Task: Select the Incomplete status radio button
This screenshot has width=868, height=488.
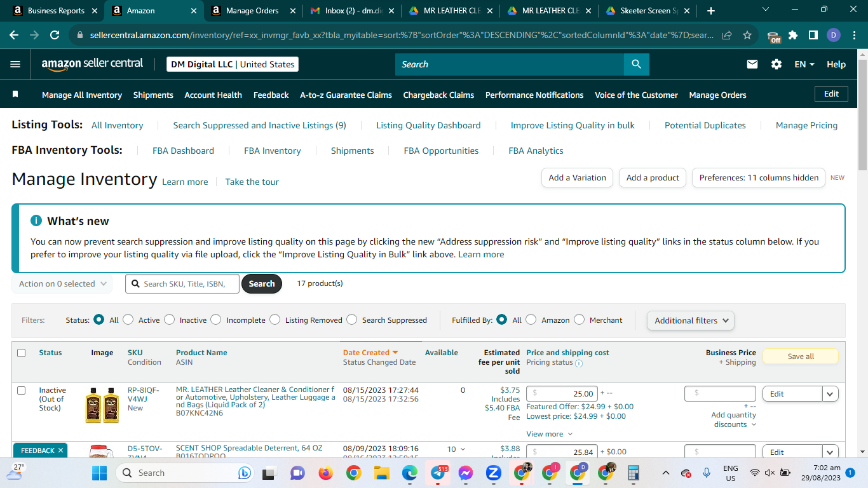Action: point(216,320)
